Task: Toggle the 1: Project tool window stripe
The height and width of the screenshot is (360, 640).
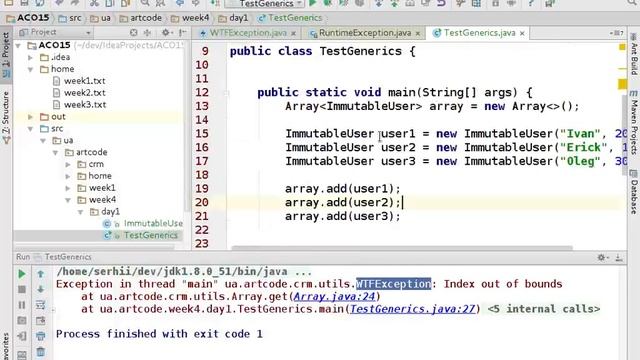Action: 6,55
